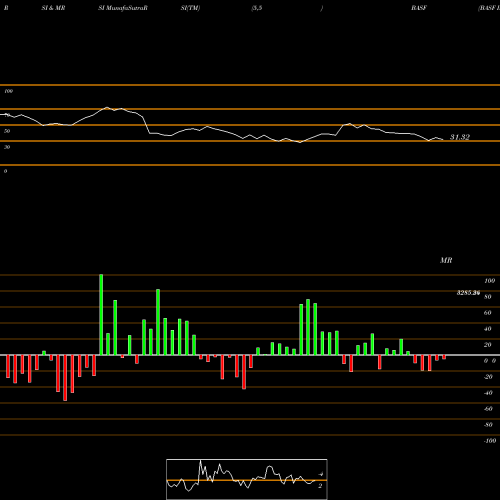Click the '100' label on the RSI axis
500x500 pixels.
coord(8,91)
